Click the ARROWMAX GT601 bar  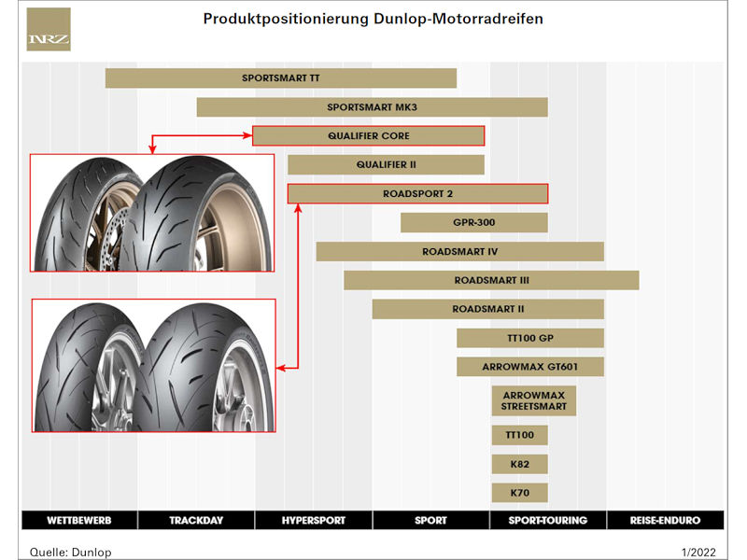tap(530, 367)
